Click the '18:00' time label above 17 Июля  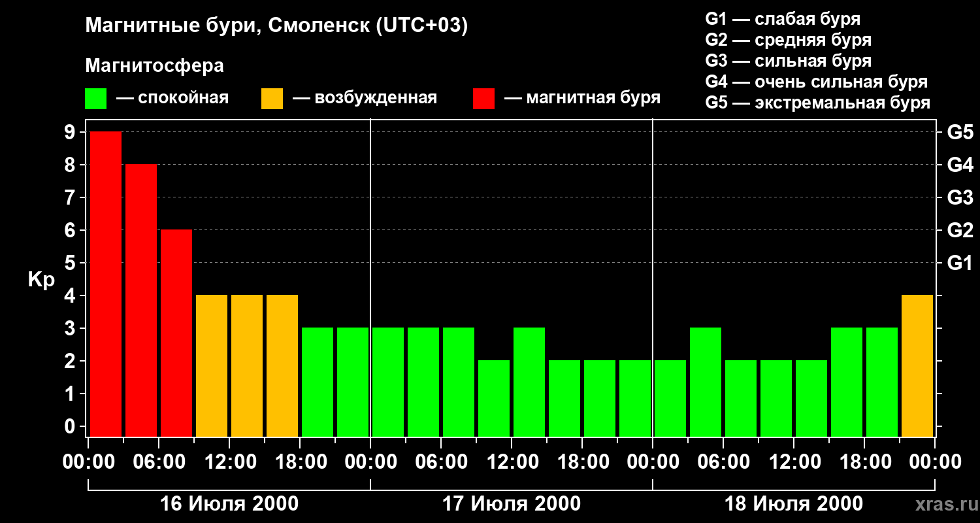pyautogui.click(x=582, y=462)
